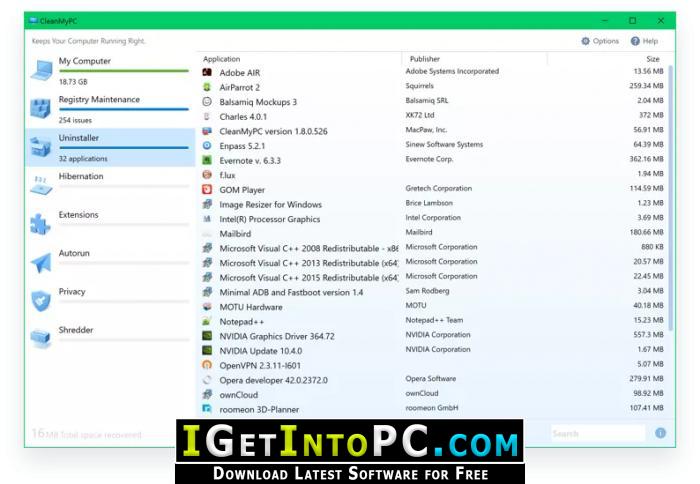Switch to the Shredder section

coord(111,339)
